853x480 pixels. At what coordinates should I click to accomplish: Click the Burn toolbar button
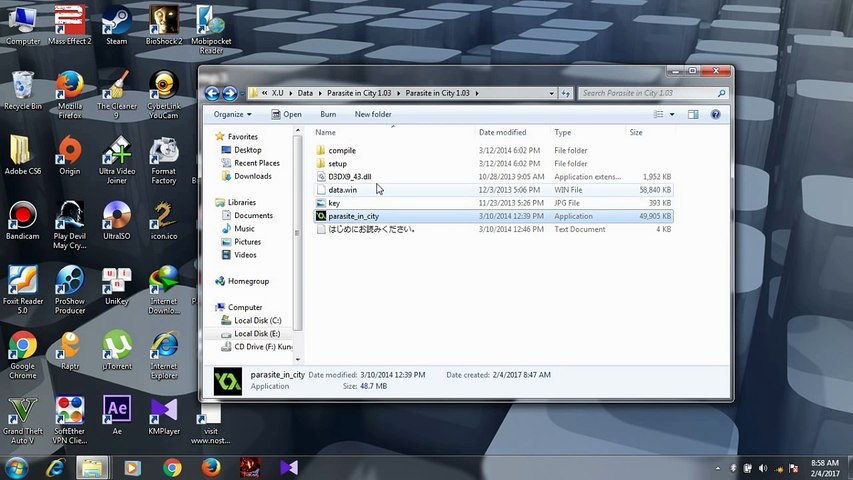[328, 114]
